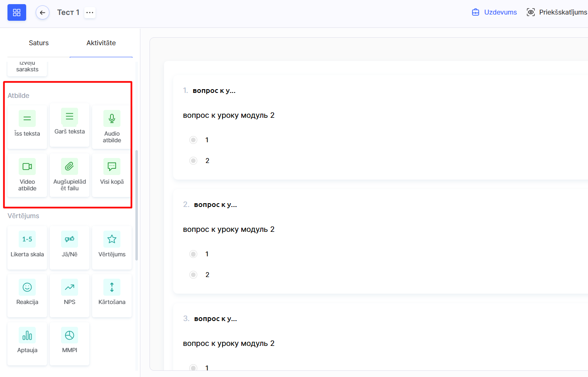Insert a Video atbilde element
588x377 pixels.
(27, 167)
